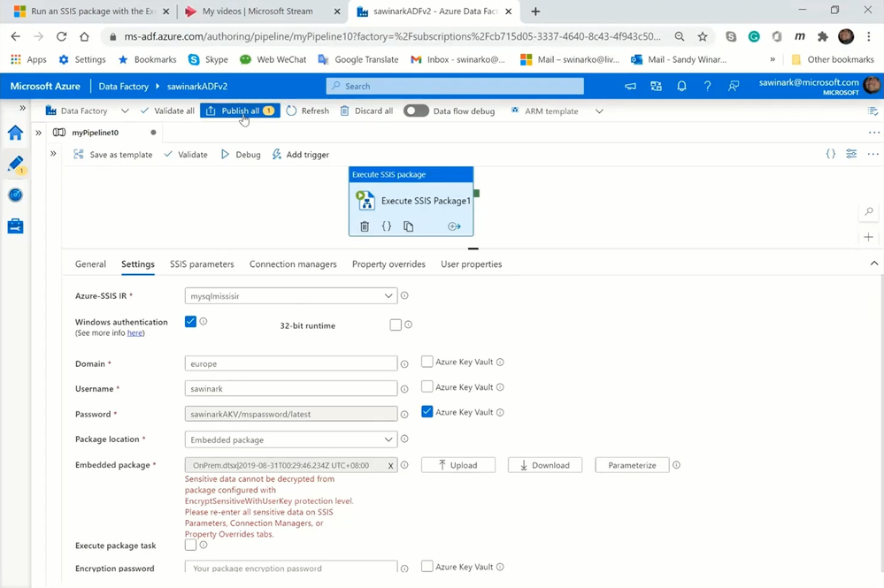Switch to Property overrides tab

[388, 264]
